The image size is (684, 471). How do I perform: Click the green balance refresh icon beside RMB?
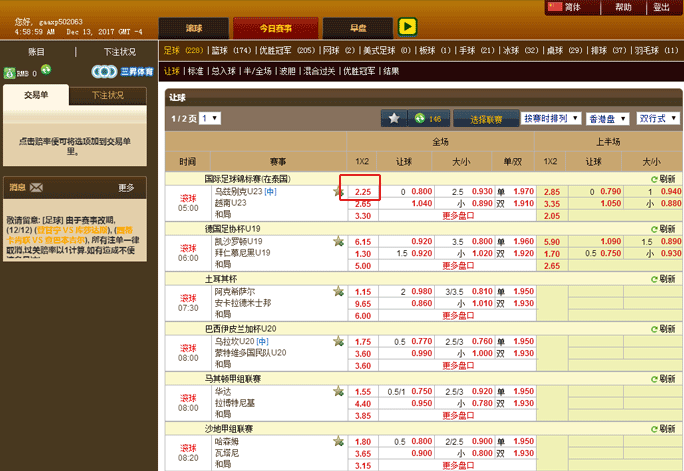[46, 72]
